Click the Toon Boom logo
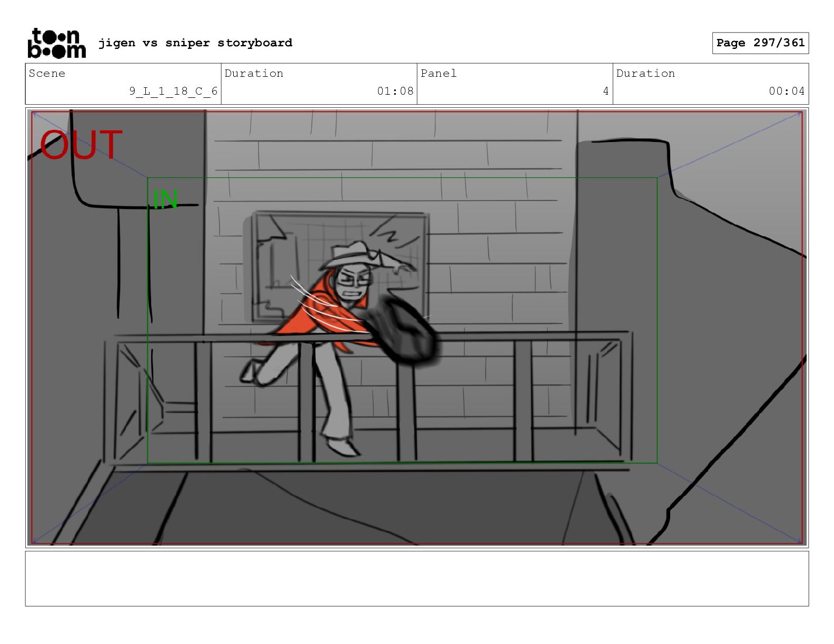This screenshot has width=834, height=644. pos(56,43)
